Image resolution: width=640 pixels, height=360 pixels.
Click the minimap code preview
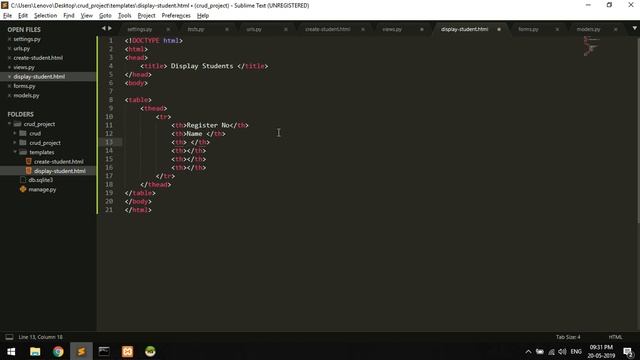pos(591,46)
